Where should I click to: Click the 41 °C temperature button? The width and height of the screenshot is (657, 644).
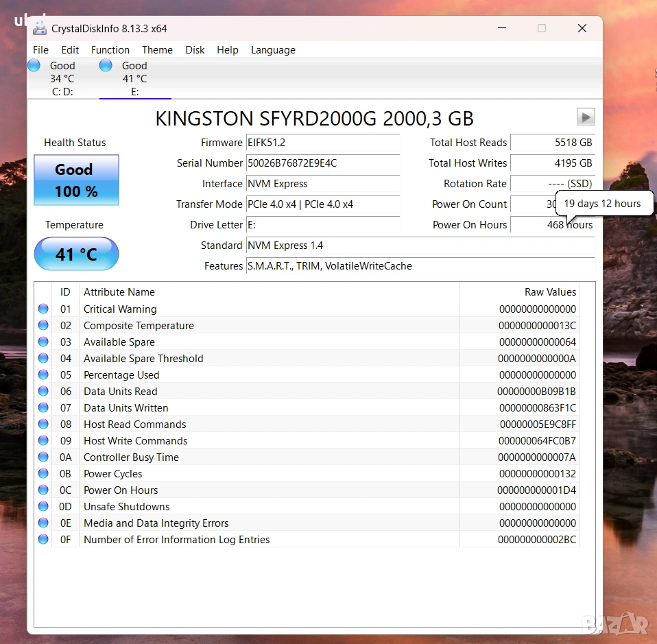[x=76, y=254]
